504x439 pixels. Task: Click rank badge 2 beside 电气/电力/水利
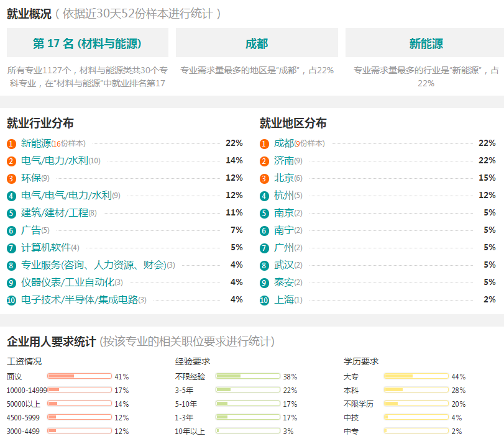[11, 161]
